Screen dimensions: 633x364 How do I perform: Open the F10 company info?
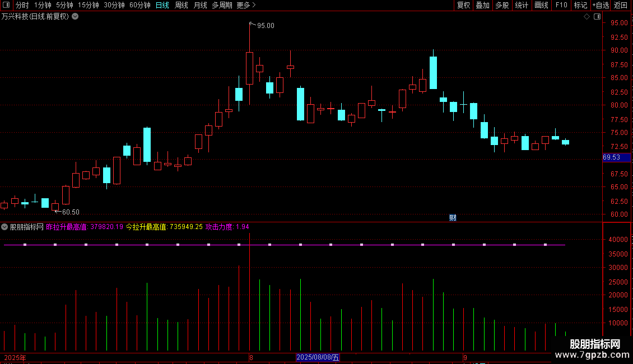(561, 5)
